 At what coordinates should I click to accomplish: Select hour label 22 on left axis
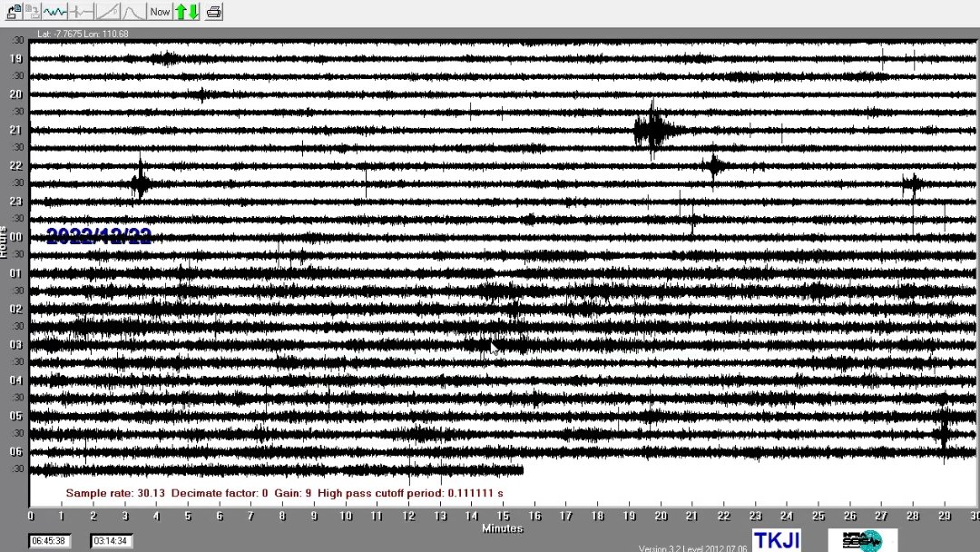click(15, 165)
